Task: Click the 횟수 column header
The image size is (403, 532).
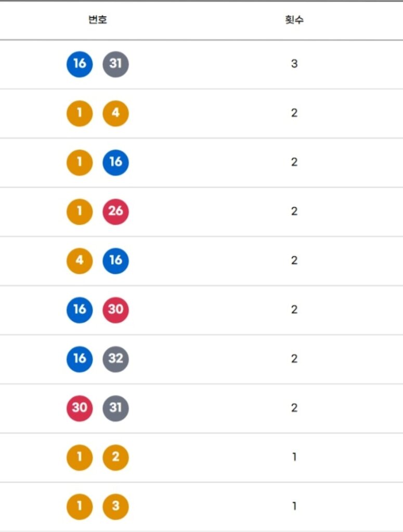Action: tap(294, 20)
